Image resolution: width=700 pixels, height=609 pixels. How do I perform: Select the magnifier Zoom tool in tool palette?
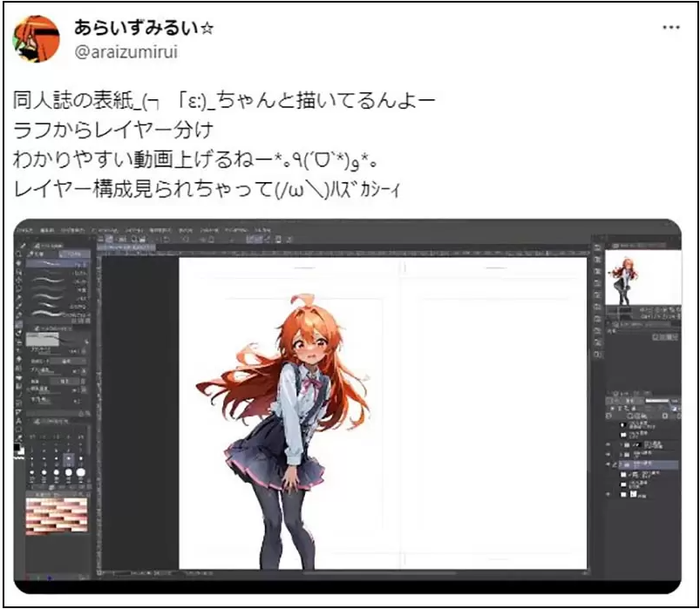pos(19,254)
